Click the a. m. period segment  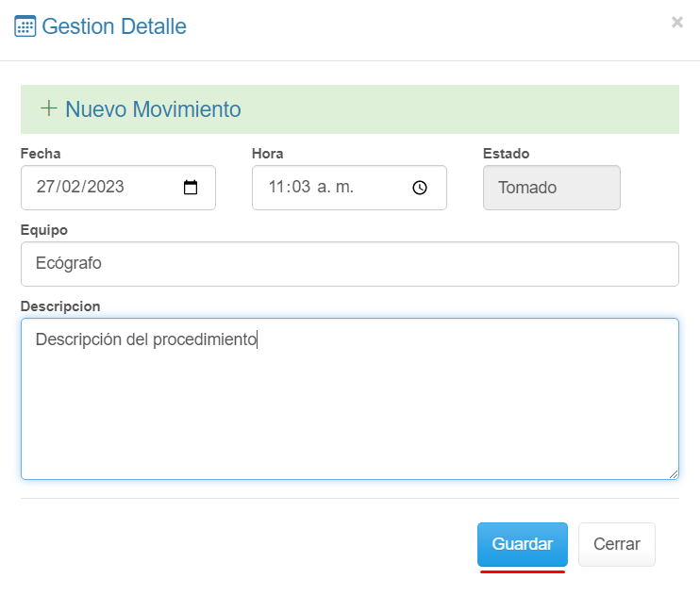coord(335,187)
